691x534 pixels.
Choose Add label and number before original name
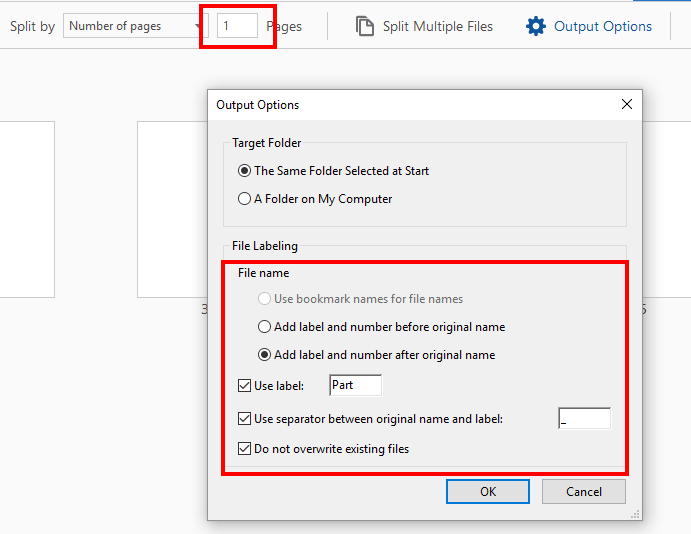pyautogui.click(x=264, y=327)
